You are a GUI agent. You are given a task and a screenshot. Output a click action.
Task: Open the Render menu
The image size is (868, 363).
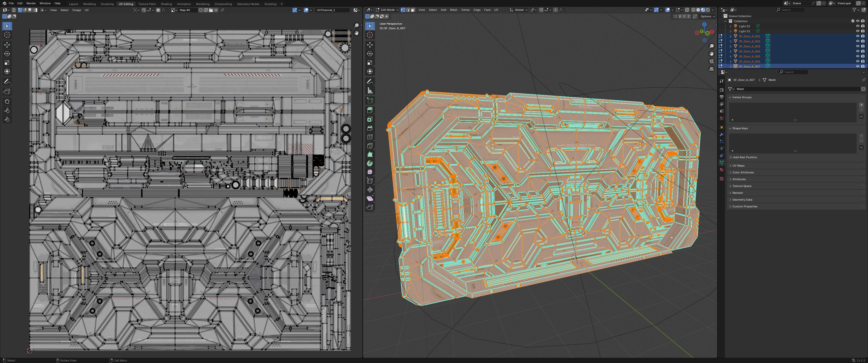(31, 3)
